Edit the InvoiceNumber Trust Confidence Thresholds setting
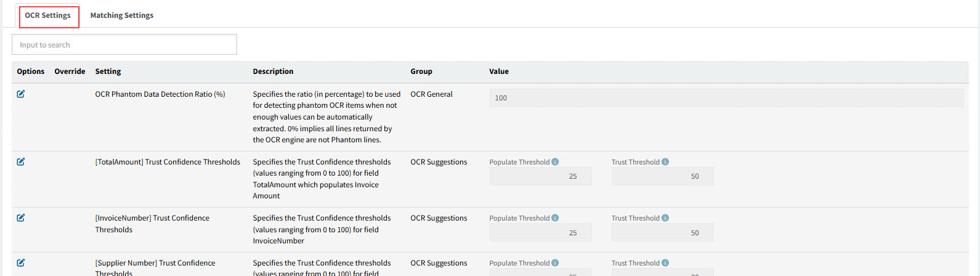The width and height of the screenshot is (980, 276). coord(21,218)
